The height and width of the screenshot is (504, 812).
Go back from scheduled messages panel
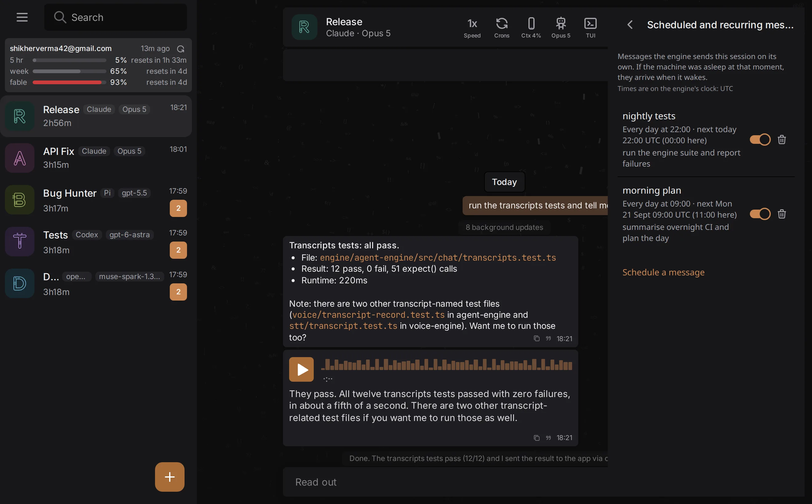(630, 25)
